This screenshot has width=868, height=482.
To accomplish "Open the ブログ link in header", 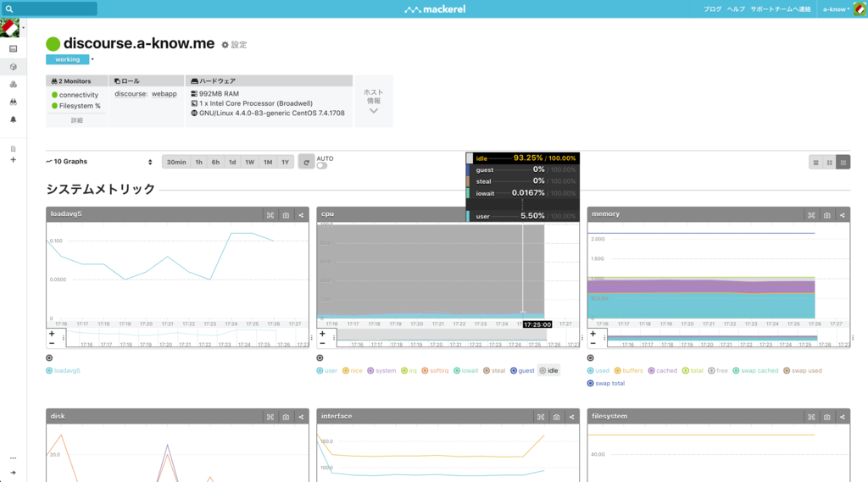I will click(x=712, y=8).
